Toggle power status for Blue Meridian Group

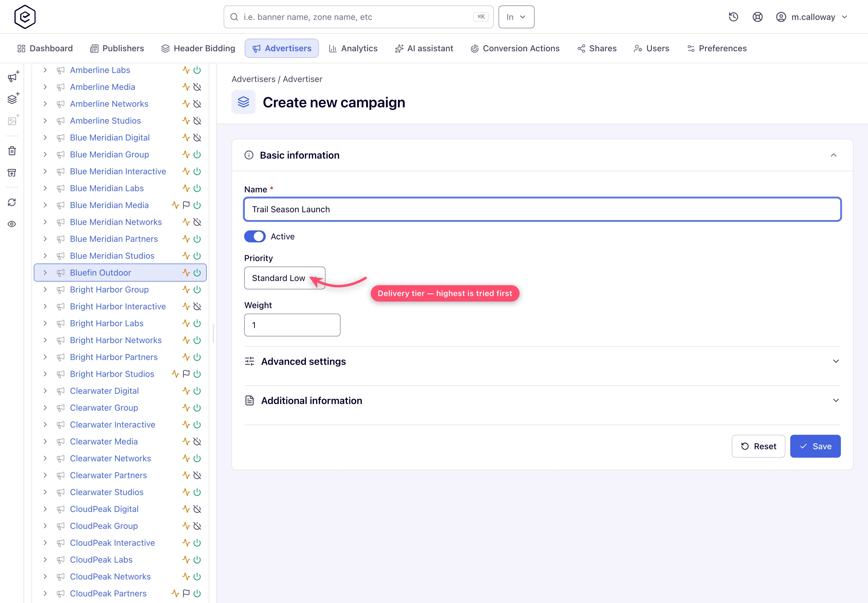point(197,155)
